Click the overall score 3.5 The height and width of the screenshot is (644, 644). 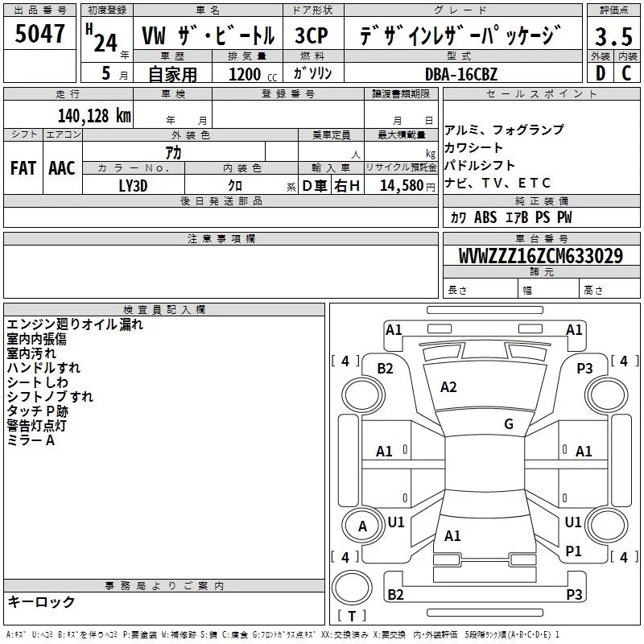coord(613,36)
